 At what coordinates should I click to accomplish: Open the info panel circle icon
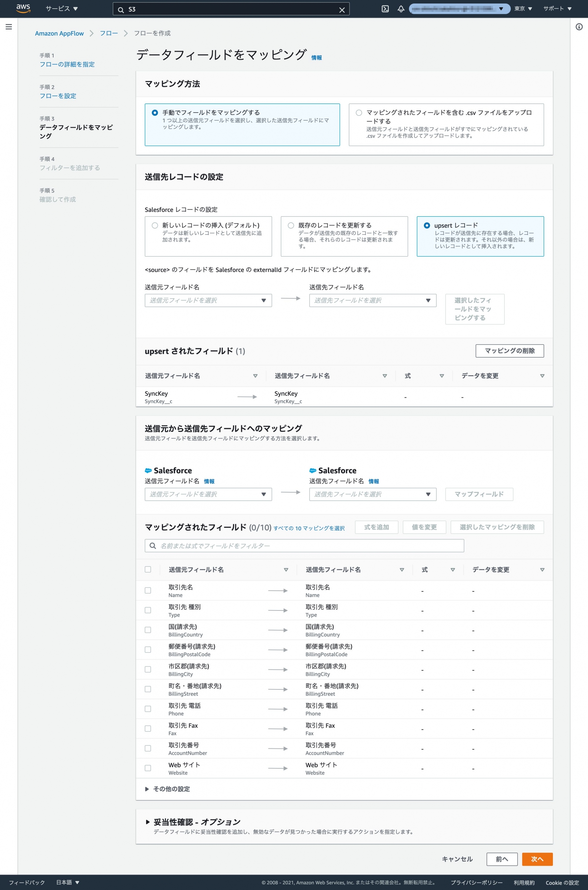tap(579, 27)
